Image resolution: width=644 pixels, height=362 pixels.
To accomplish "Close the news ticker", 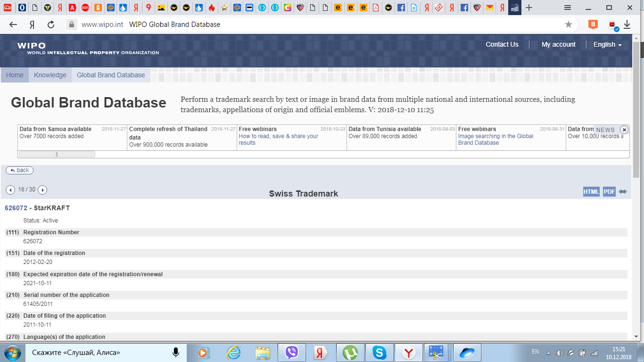I will pos(624,130).
